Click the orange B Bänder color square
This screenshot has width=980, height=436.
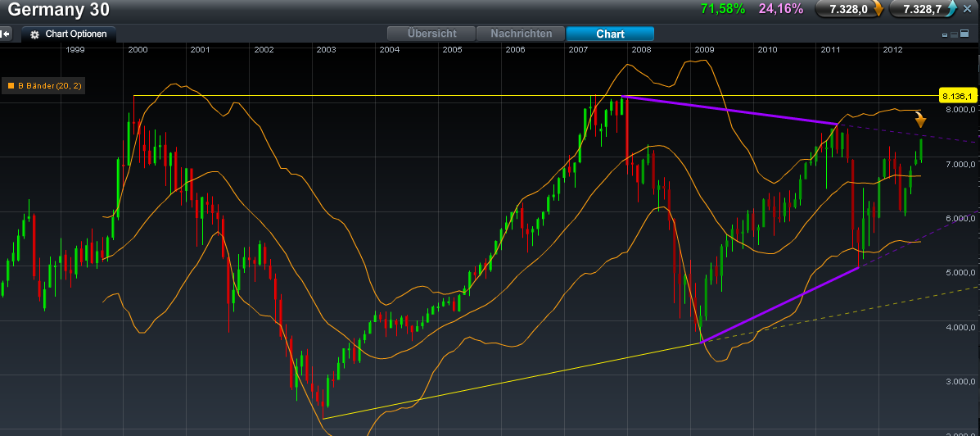point(11,85)
